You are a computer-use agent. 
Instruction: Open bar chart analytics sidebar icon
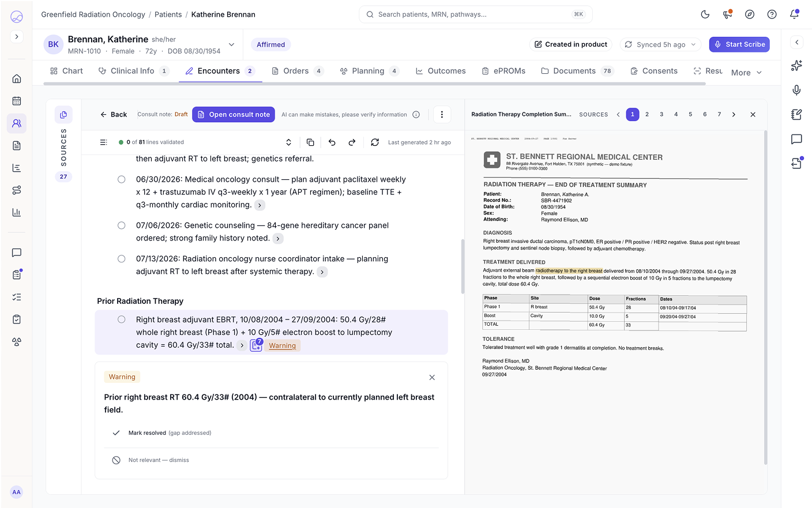coord(17,212)
